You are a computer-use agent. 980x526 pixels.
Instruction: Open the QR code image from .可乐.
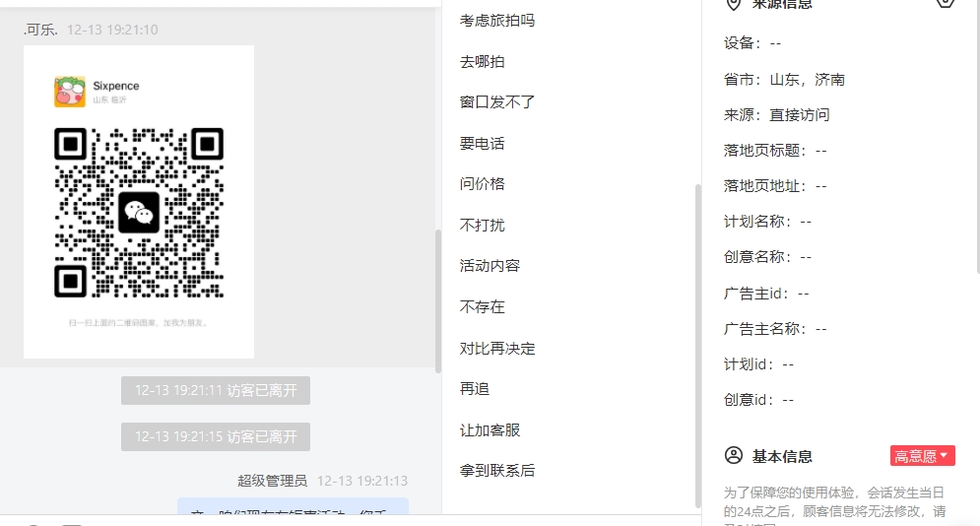point(139,202)
